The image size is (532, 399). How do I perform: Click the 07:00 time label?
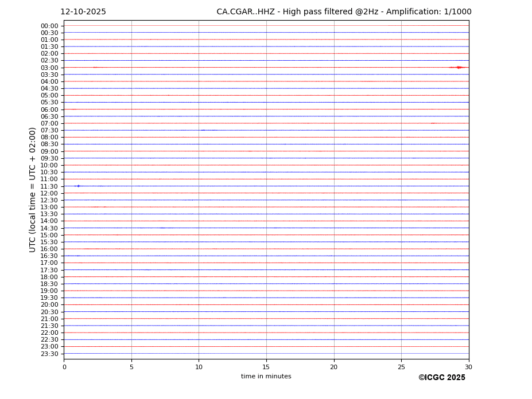pos(49,123)
